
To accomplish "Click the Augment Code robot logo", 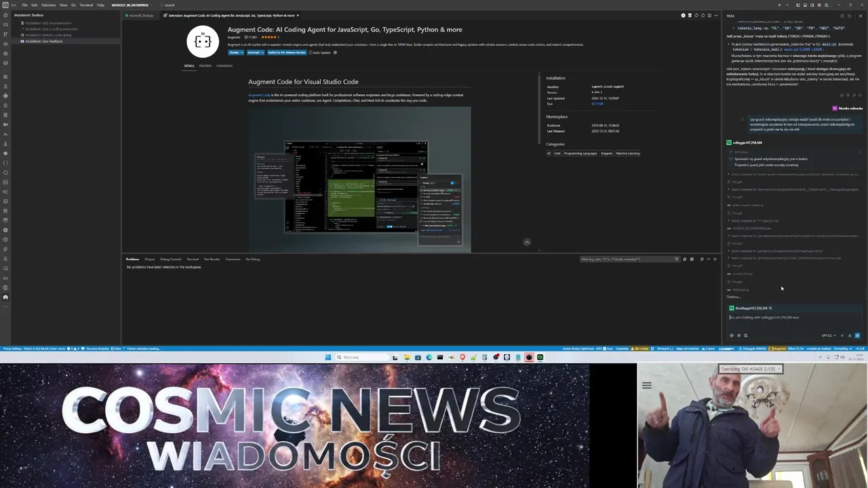I will [x=203, y=41].
